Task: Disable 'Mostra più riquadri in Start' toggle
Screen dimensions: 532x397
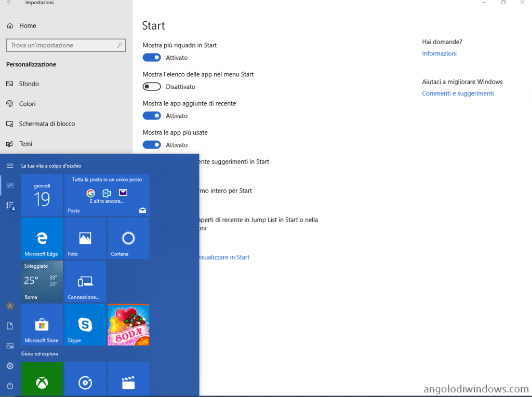Action: [x=152, y=58]
